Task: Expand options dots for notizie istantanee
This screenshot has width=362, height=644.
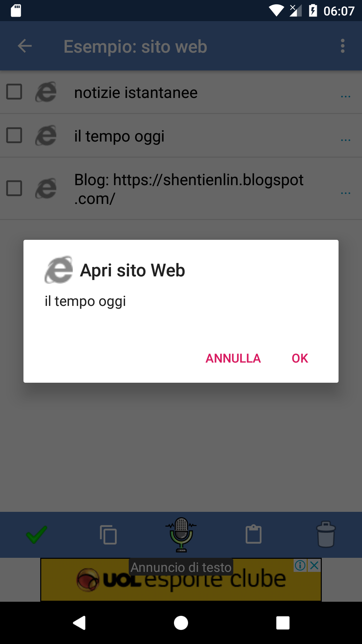Action: coord(346,96)
